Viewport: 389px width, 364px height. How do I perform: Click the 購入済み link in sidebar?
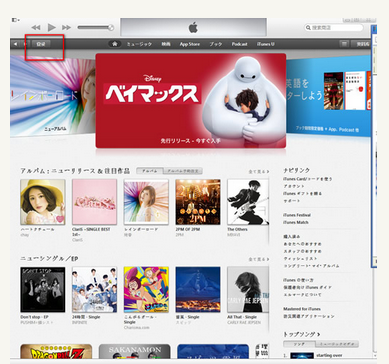pos(292,236)
